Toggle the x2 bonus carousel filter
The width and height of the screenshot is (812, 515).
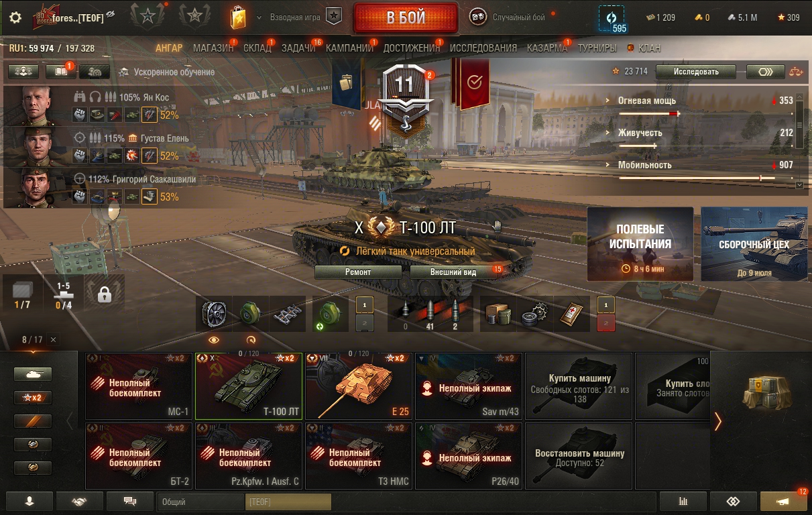(x=33, y=398)
